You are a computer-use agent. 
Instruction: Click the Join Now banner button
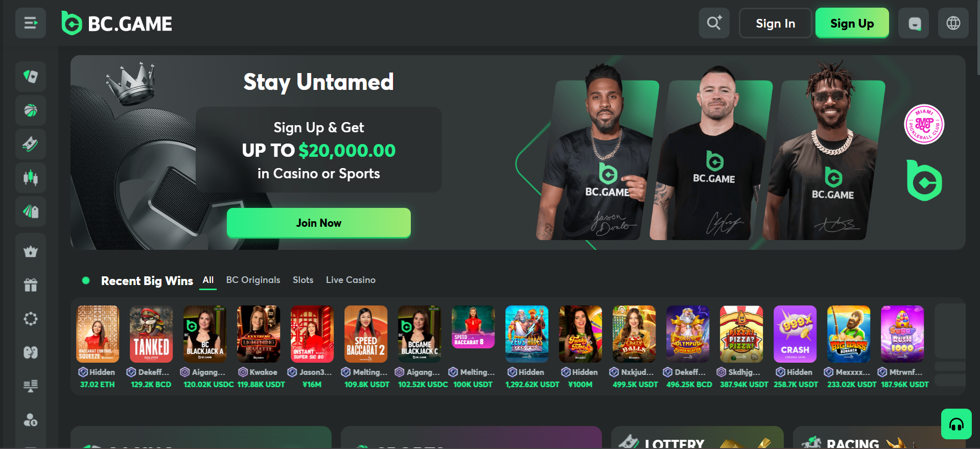coord(319,223)
